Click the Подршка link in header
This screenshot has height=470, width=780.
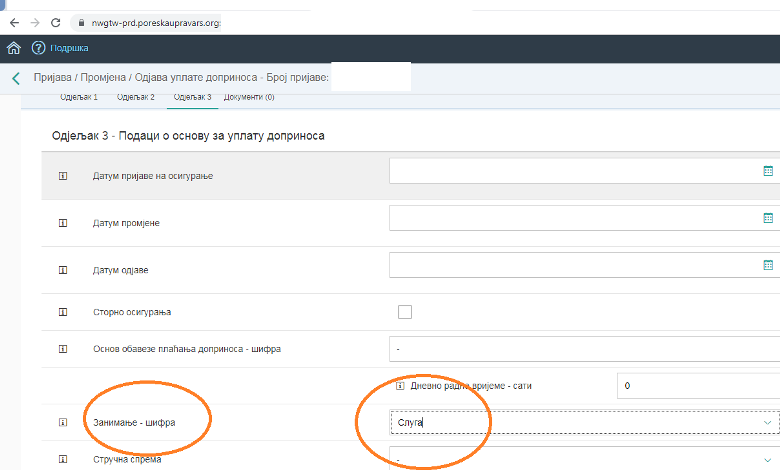pos(70,48)
